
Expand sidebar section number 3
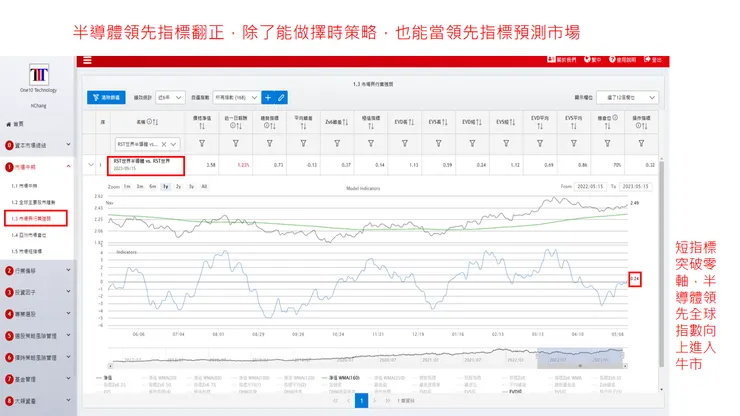click(38, 292)
